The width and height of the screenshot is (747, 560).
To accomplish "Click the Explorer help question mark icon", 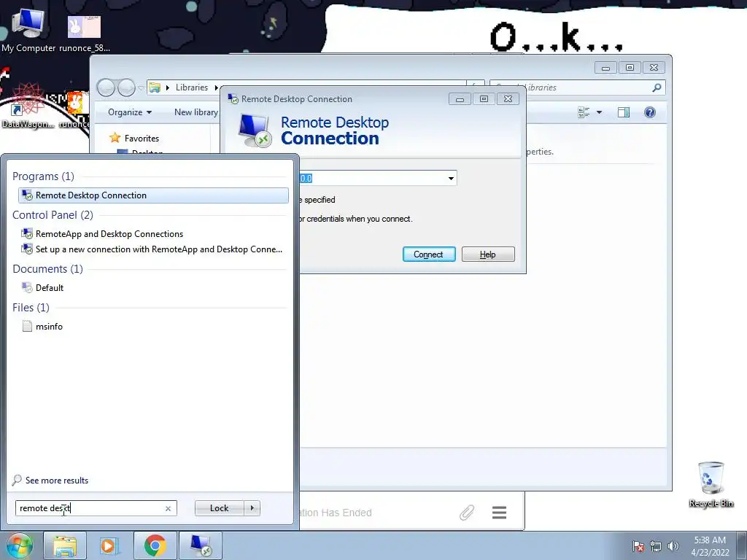I will point(650,112).
